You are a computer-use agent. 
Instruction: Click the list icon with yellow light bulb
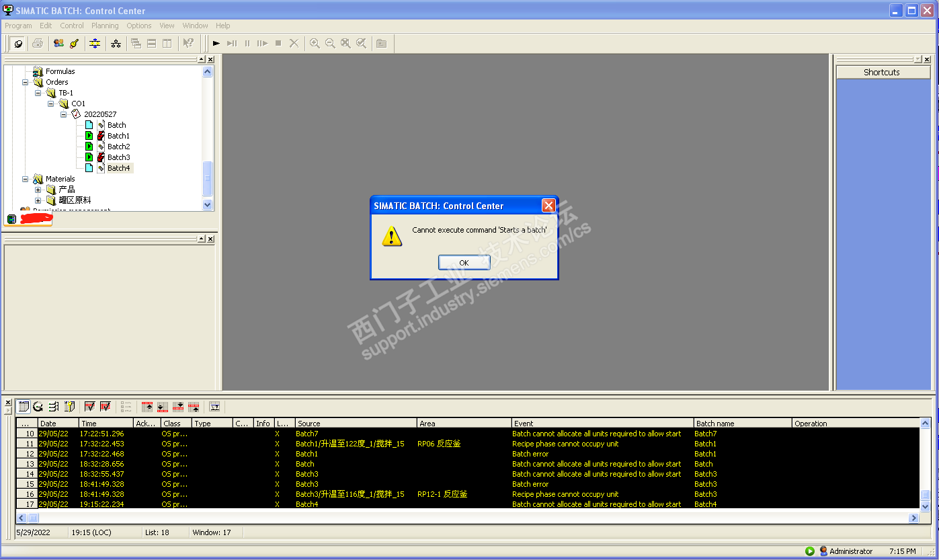pyautogui.click(x=69, y=407)
